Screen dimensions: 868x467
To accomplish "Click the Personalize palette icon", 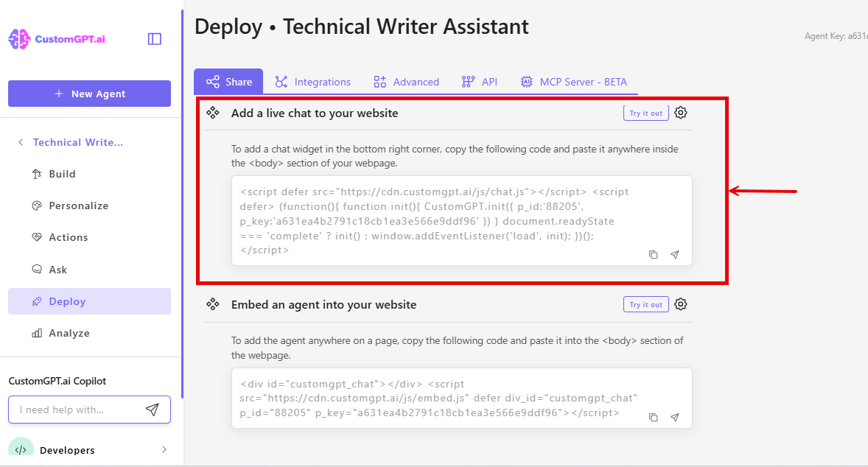I will click(37, 206).
